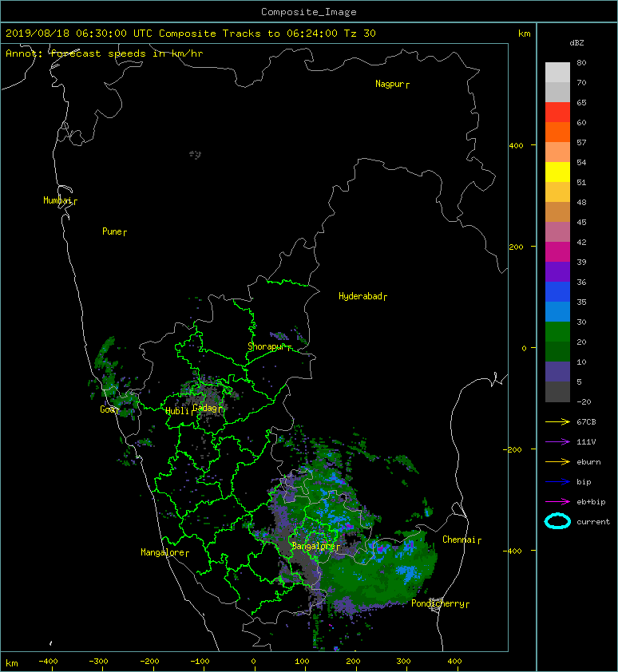618x672 pixels.
Task: Choose the light blue 30–35 dBZ swatch
Action: [x=557, y=312]
